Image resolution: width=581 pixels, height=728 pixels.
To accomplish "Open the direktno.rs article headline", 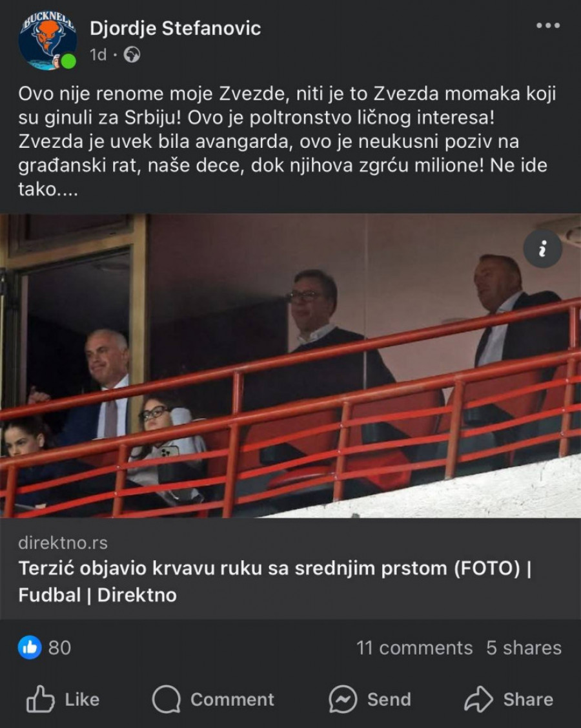I will 275,581.
